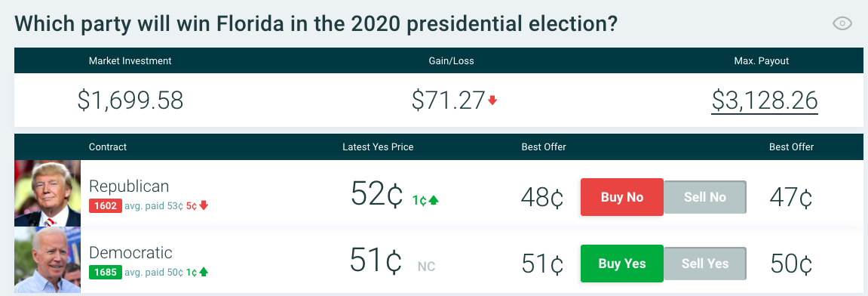Click green up arrow next to 52¢ price
The image size is (868, 296).
pos(434,201)
